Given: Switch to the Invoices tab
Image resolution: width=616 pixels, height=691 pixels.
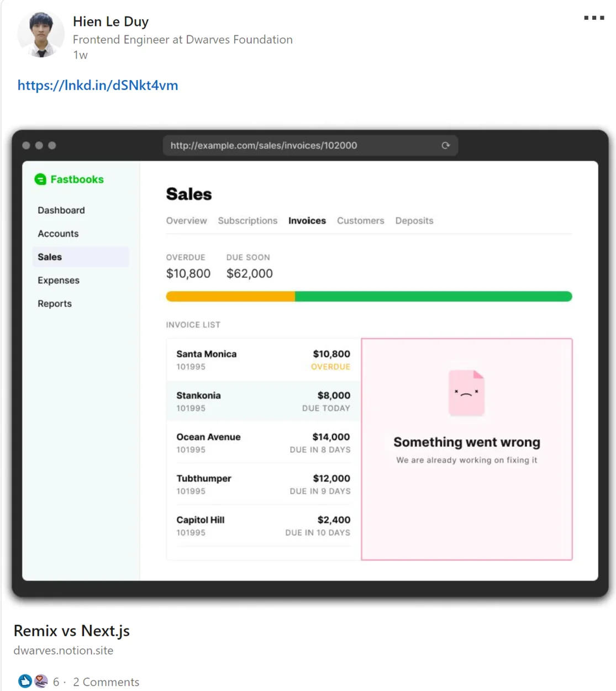Looking at the screenshot, I should point(307,221).
